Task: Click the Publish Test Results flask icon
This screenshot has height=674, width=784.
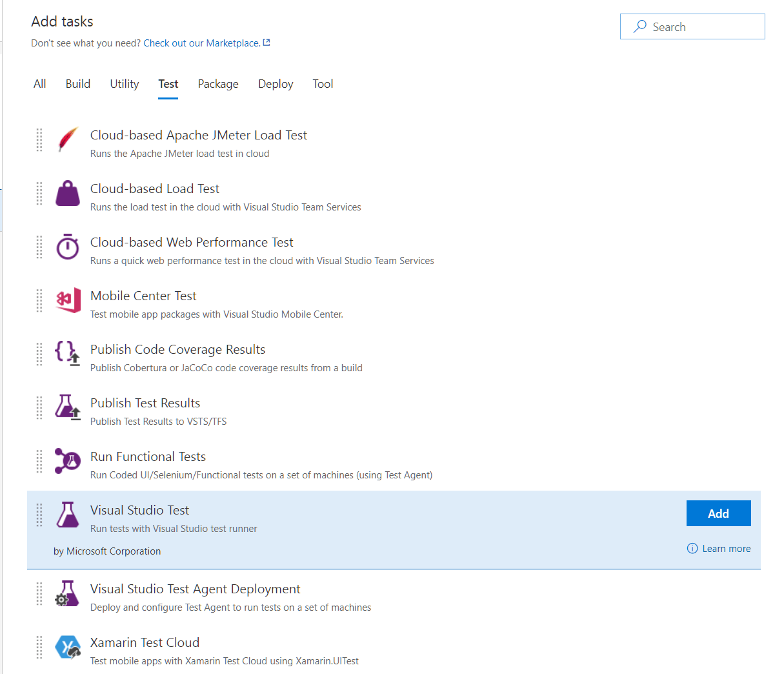Action: (68, 407)
